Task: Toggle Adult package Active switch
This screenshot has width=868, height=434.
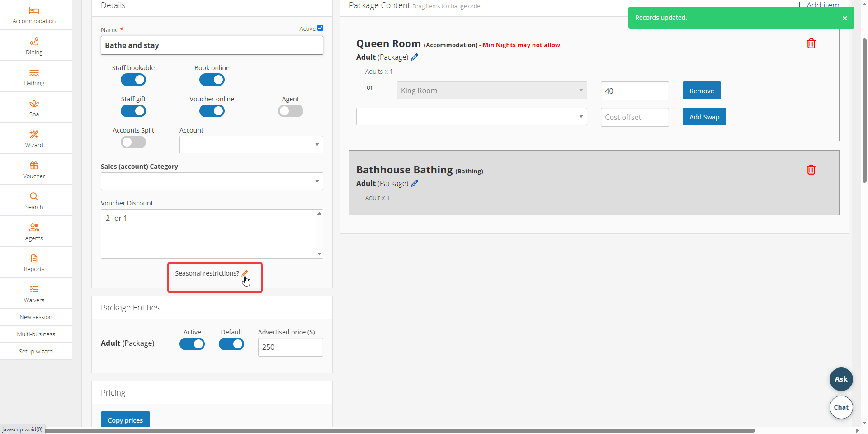Action: (192, 344)
